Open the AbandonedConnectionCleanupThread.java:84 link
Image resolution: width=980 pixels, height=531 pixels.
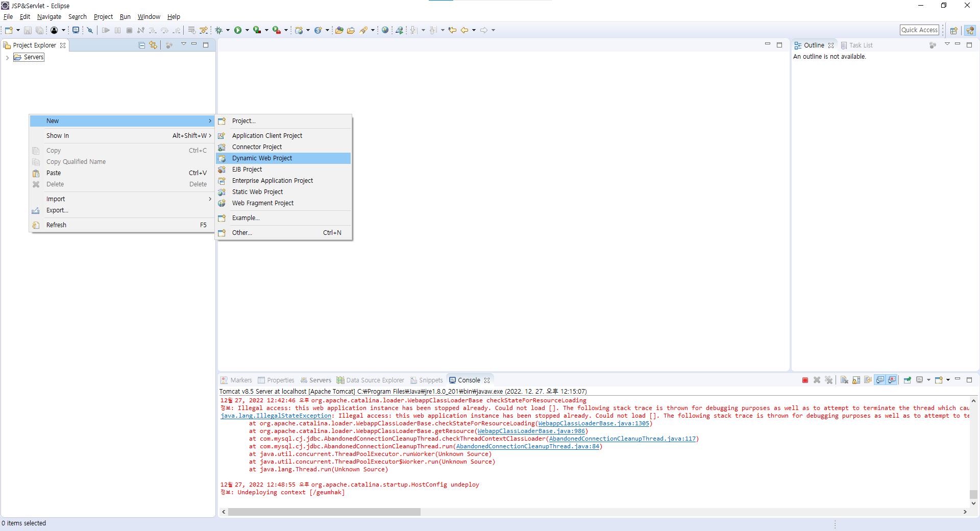click(527, 447)
